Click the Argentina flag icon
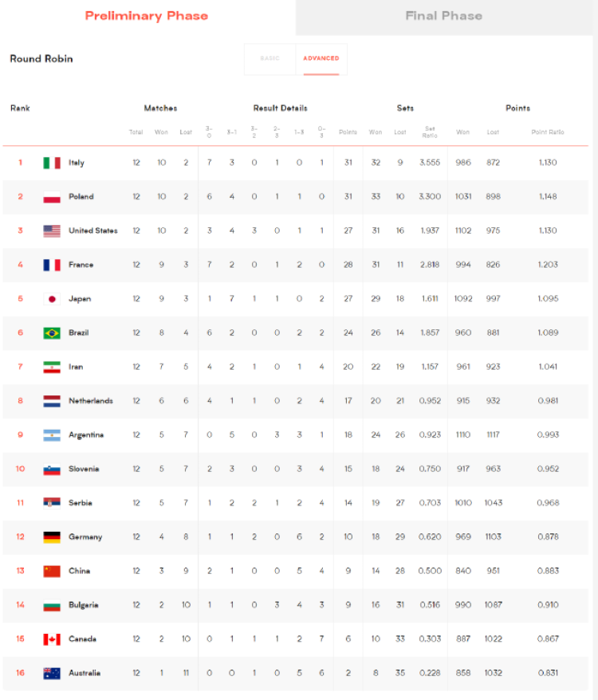The image size is (598, 700). 52,435
